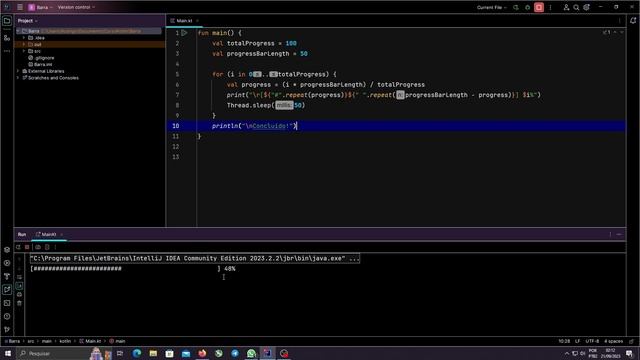Expand External Libraries node

pyautogui.click(x=18, y=71)
